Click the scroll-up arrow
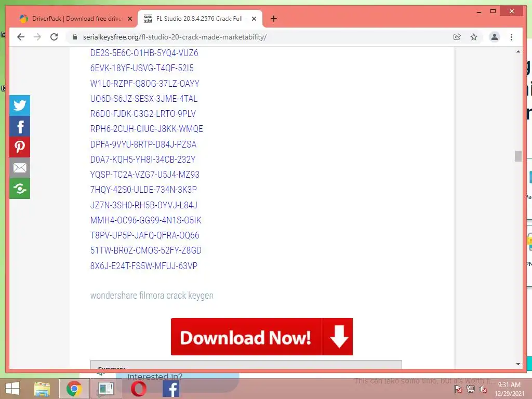The width and height of the screenshot is (532, 399). click(518, 52)
